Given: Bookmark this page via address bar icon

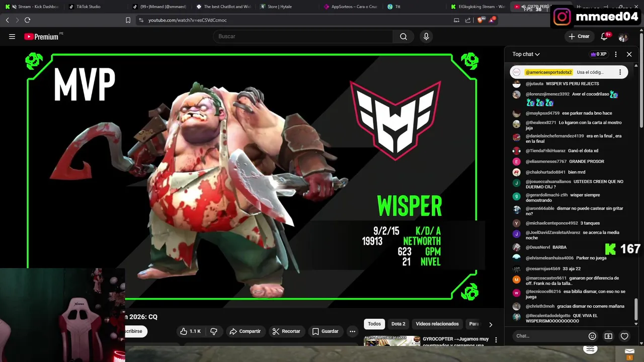Looking at the screenshot, I should pyautogui.click(x=128, y=20).
